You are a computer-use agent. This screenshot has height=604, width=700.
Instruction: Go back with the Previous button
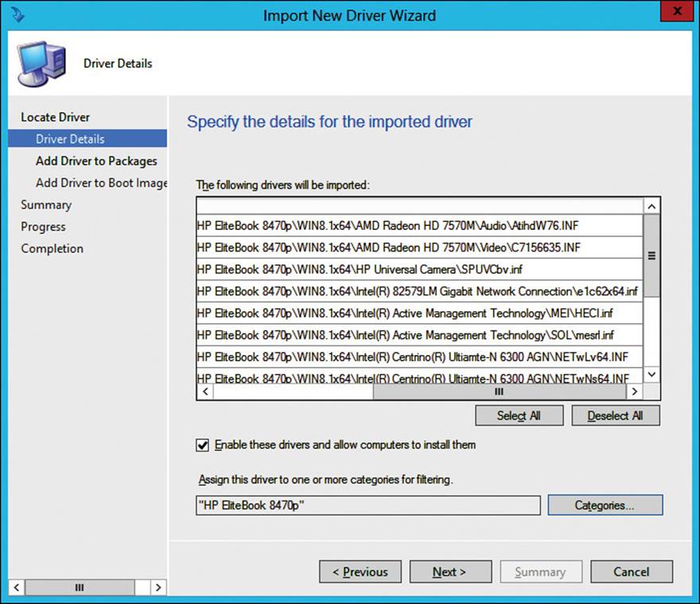360,571
